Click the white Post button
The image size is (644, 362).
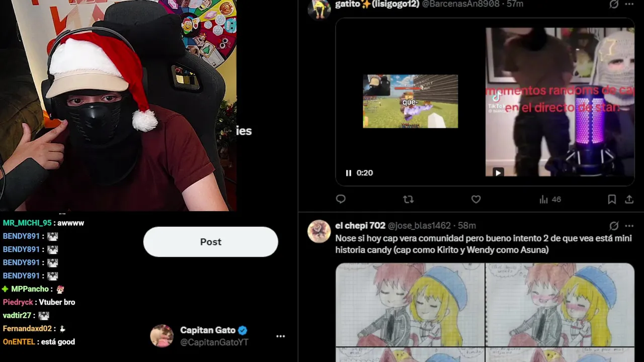211,242
